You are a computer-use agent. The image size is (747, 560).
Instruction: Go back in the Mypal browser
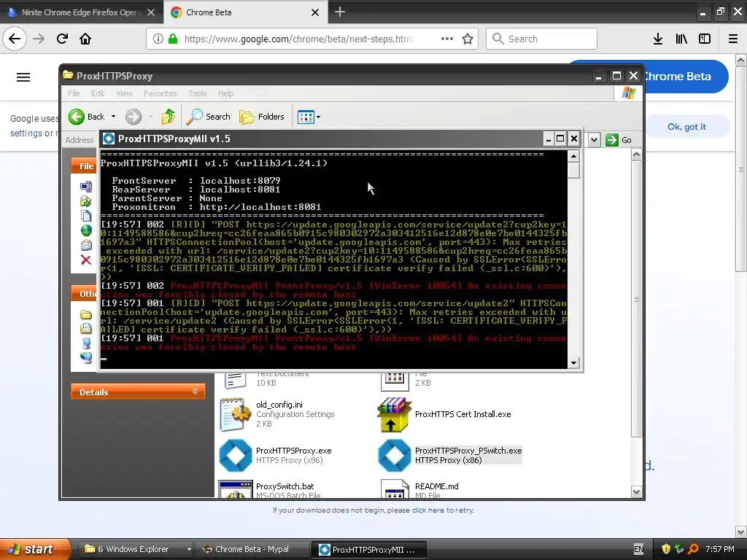tap(15, 39)
